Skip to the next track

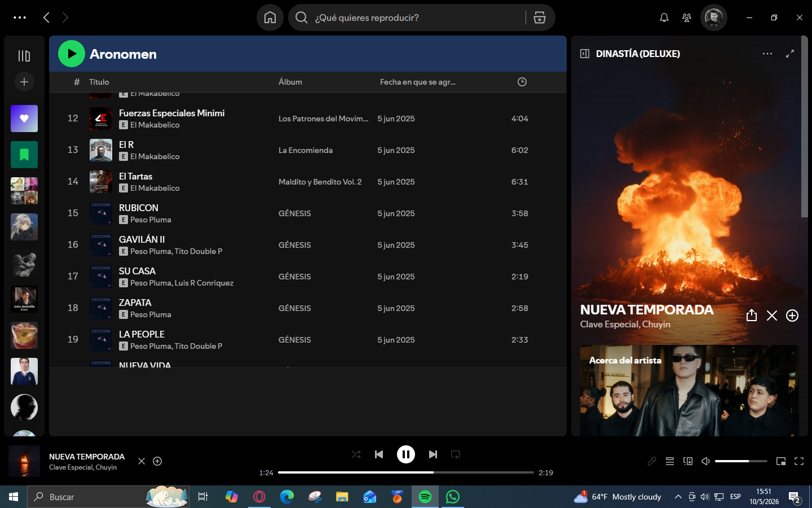[433, 454]
